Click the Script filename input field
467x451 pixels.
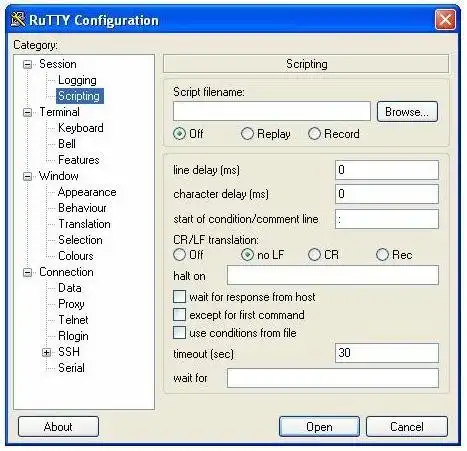(x=272, y=111)
